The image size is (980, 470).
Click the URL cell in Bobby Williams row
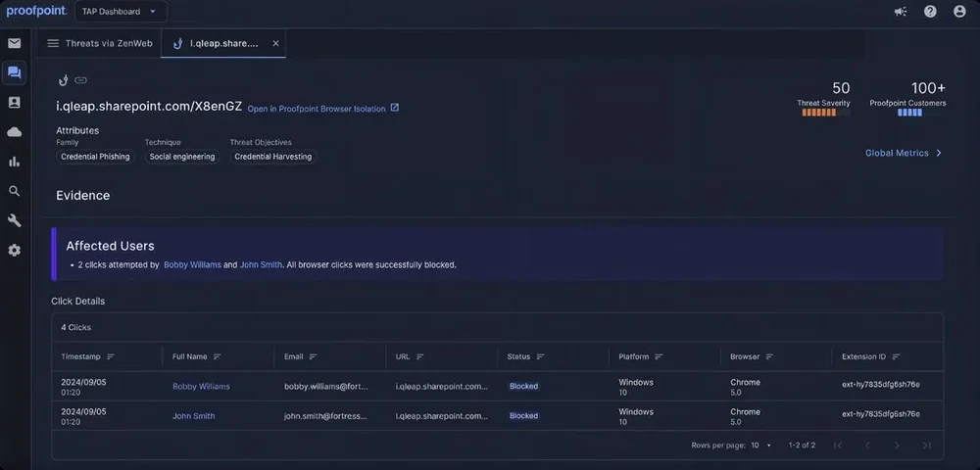coord(442,387)
